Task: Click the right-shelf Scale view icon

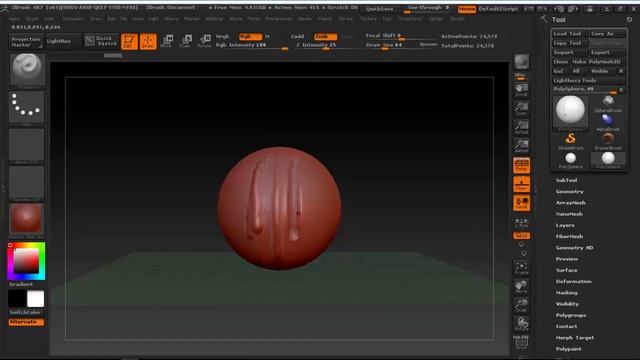Action: click(521, 305)
